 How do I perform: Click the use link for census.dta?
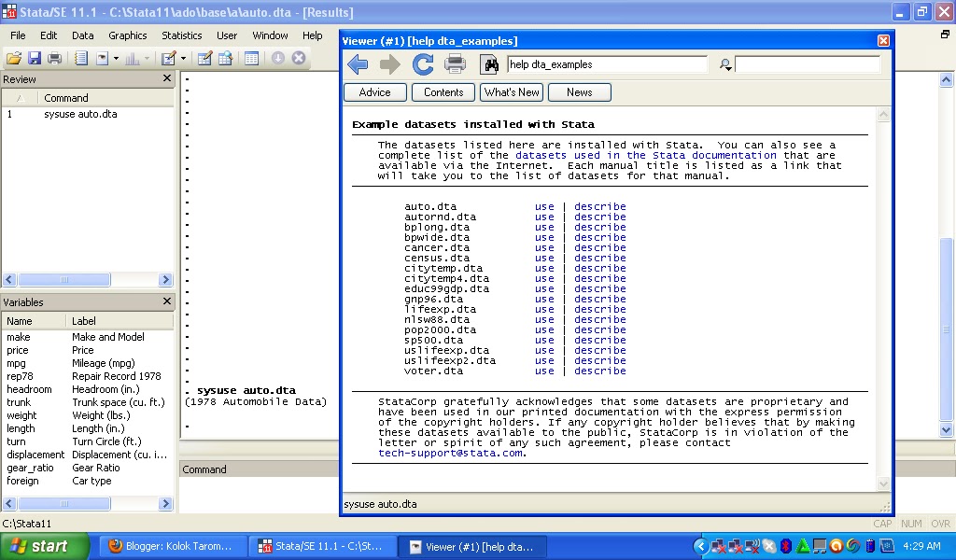point(544,258)
